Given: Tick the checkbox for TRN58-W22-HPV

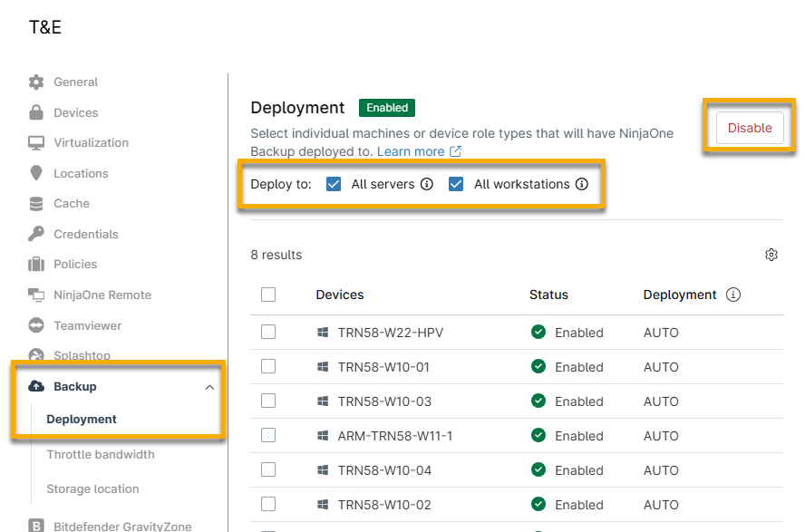Looking at the screenshot, I should (268, 333).
